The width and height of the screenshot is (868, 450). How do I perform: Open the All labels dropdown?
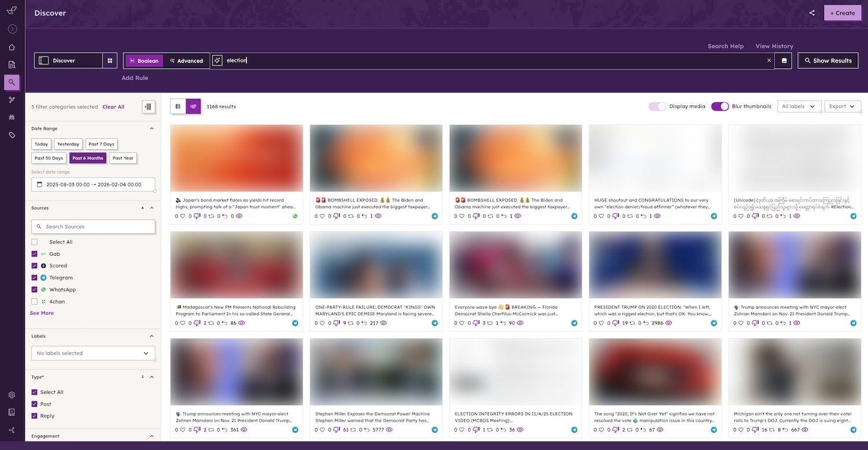pyautogui.click(x=798, y=106)
